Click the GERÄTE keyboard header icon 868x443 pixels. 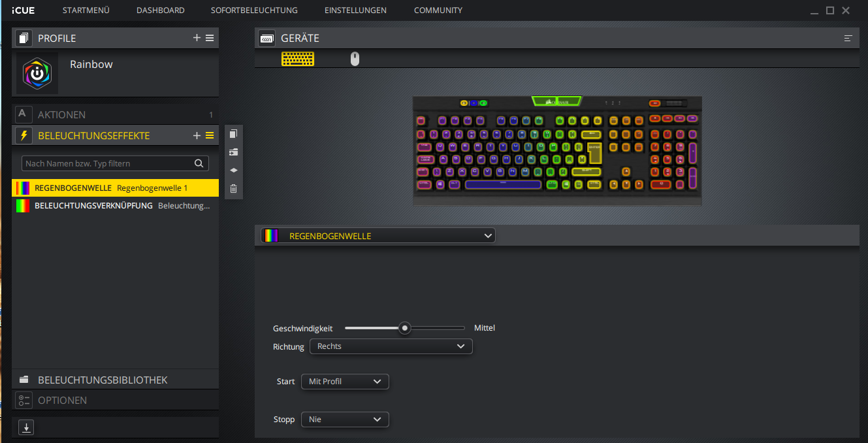(x=266, y=38)
